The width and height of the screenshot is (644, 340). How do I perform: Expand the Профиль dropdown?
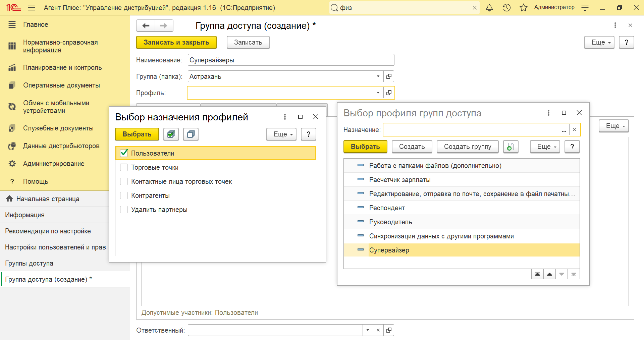coord(378,93)
